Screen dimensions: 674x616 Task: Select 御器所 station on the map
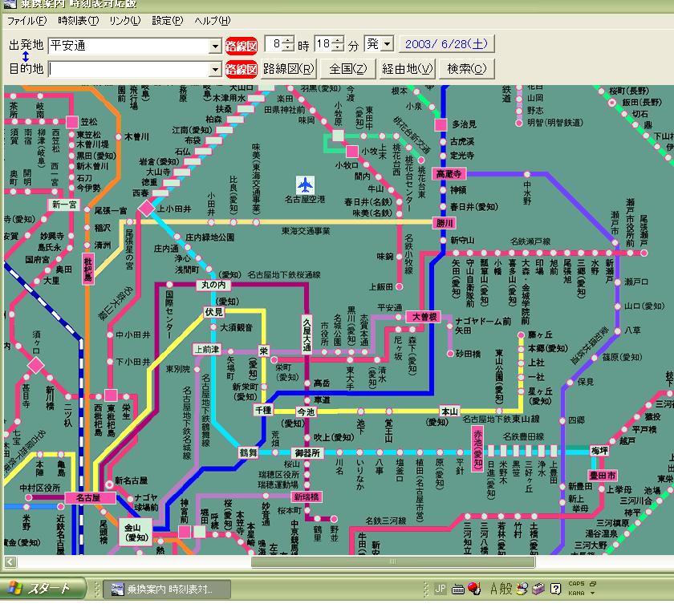[x=307, y=452]
